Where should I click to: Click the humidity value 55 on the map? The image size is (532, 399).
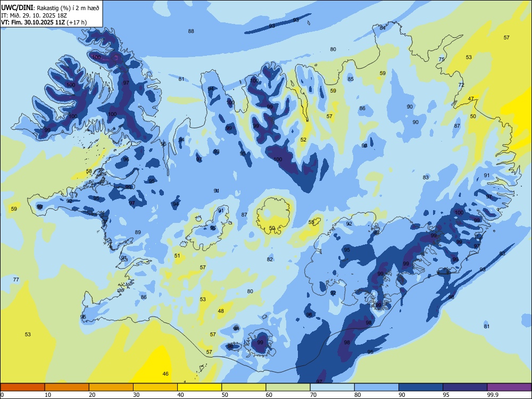[311, 222]
